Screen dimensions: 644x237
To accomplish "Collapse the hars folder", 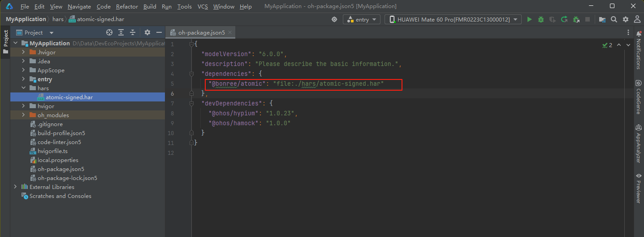I will [x=23, y=88].
